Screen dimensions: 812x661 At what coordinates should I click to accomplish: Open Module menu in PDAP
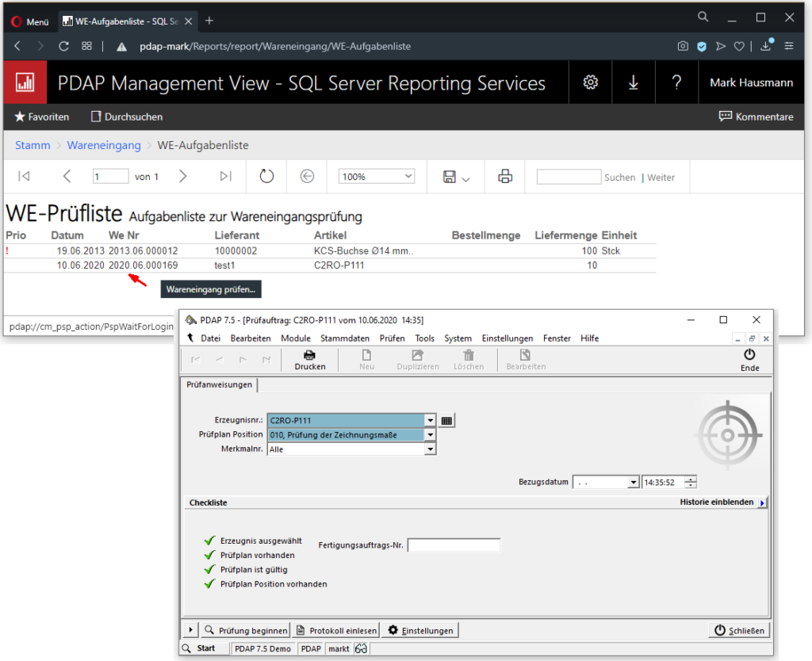tap(296, 338)
